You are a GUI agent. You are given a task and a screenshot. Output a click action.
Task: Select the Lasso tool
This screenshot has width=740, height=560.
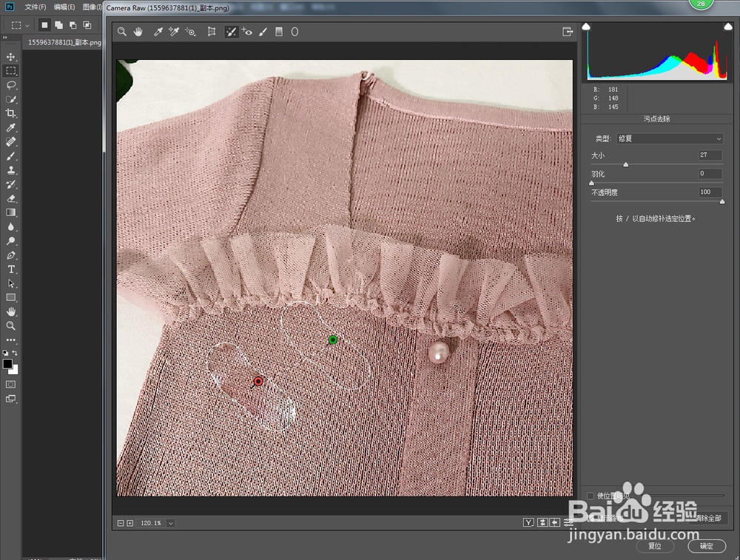pyautogui.click(x=11, y=85)
